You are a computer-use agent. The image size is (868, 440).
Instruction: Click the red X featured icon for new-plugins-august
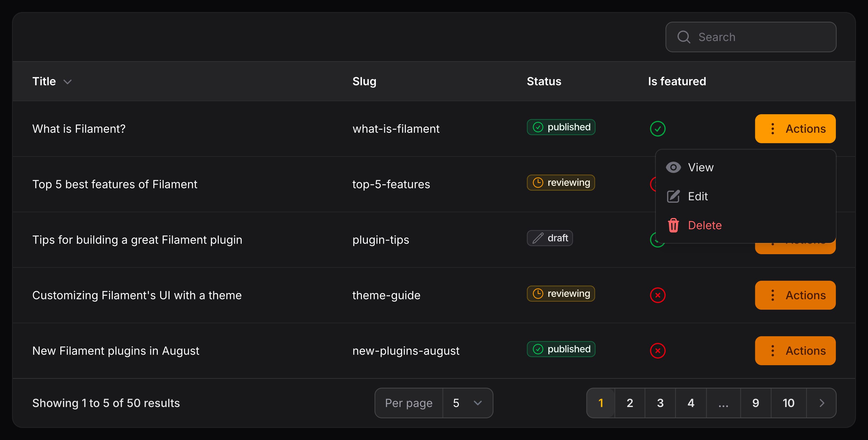point(657,351)
